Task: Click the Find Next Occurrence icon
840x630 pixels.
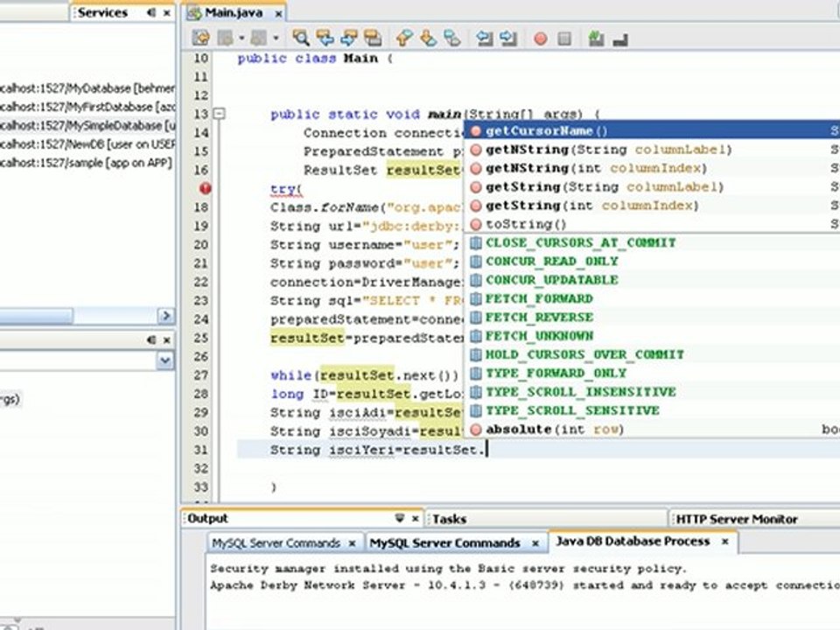Action: click(349, 38)
